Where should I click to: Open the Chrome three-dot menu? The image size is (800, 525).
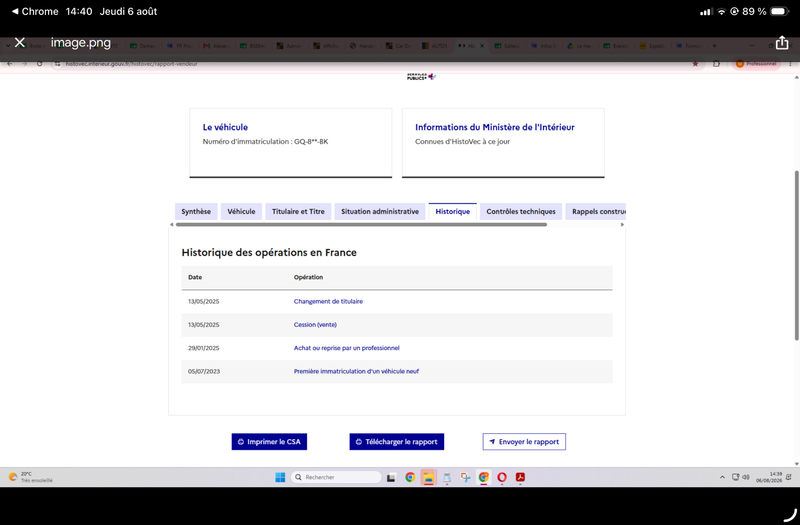(x=790, y=64)
